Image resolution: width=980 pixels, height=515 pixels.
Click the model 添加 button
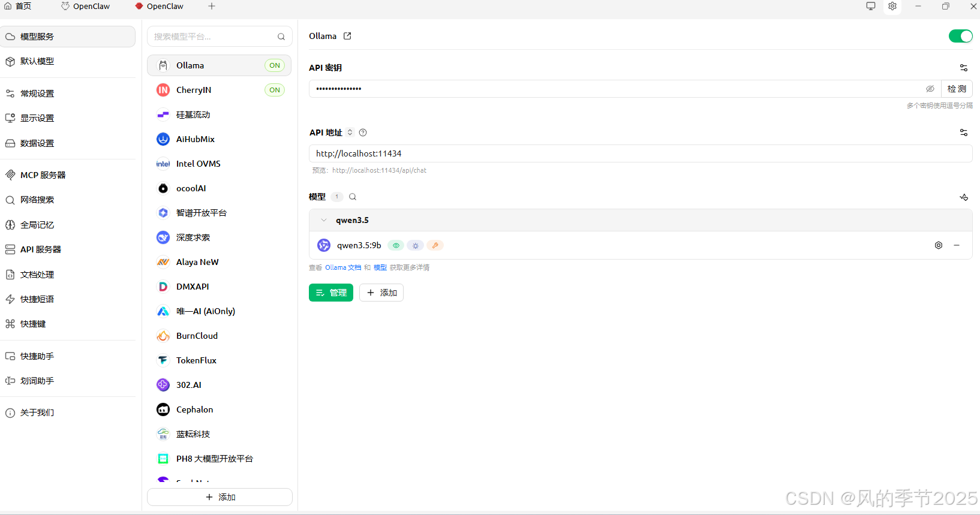(381, 293)
